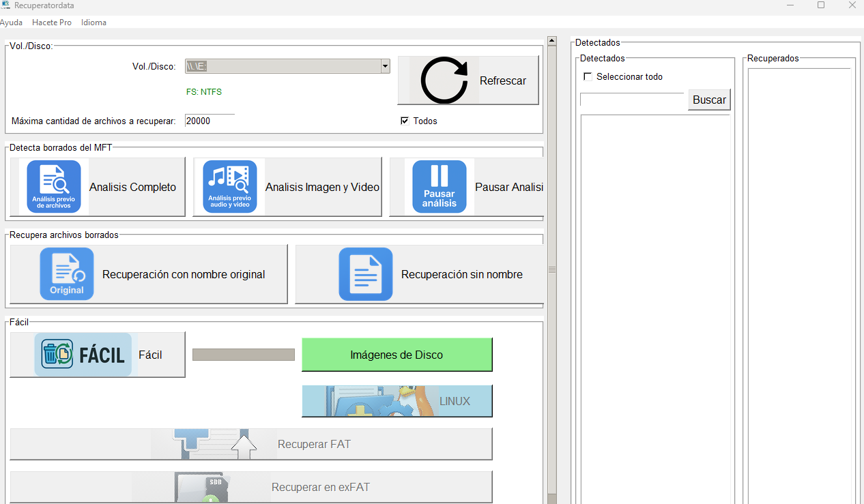Run Recuperación con nombre original
The width and height of the screenshot is (864, 504).
149,274
